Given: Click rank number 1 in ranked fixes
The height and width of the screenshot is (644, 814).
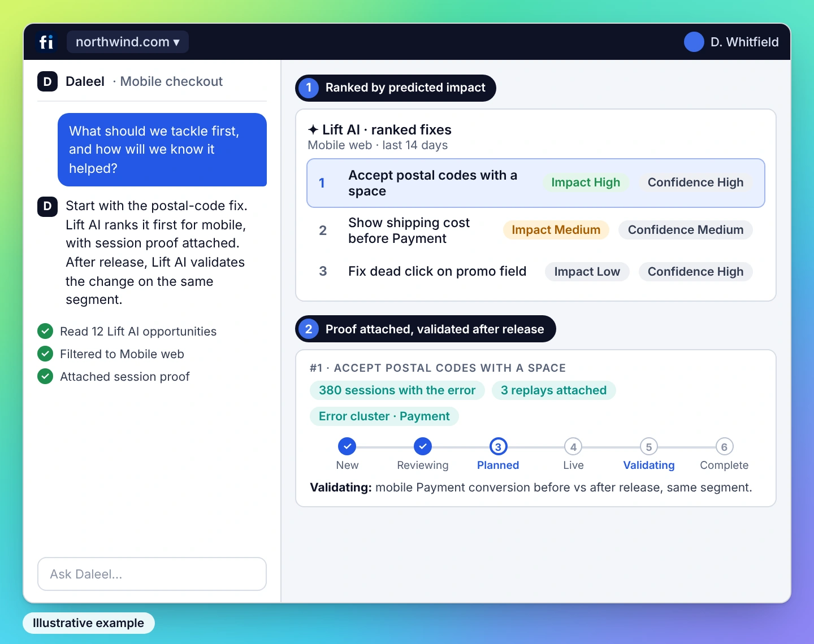Looking at the screenshot, I should 322,183.
